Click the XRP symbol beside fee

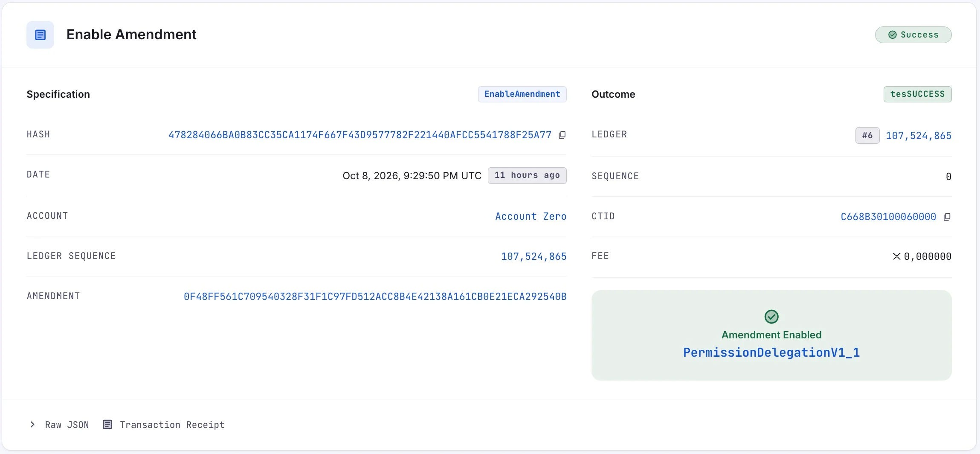(x=896, y=256)
